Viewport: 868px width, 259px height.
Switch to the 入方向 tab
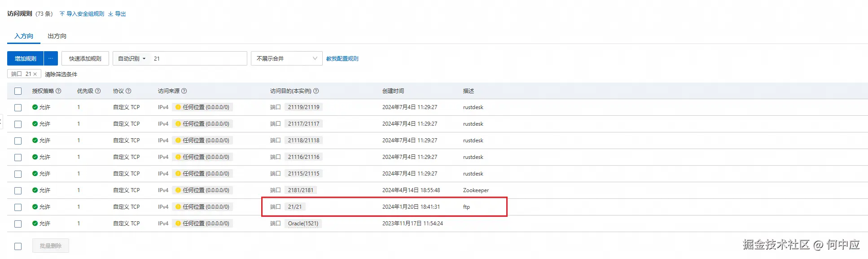pos(24,36)
